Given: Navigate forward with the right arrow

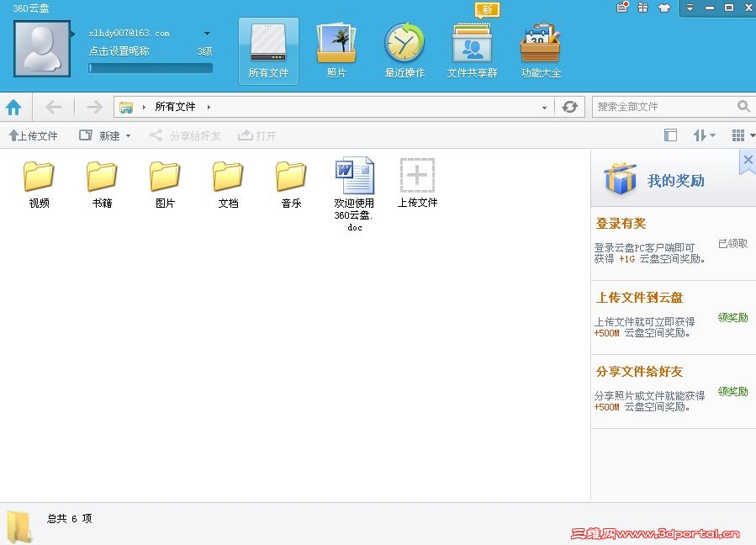Looking at the screenshot, I should (x=94, y=107).
